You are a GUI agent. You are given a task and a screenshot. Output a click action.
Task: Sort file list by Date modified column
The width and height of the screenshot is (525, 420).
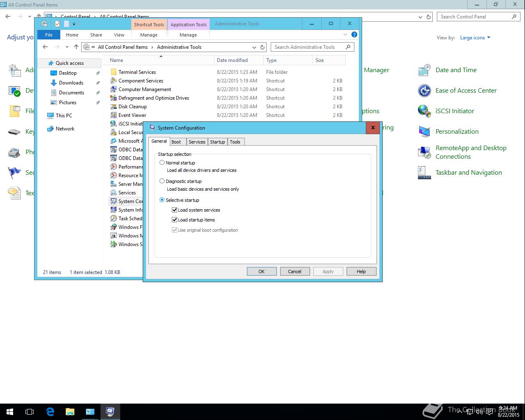[x=239, y=60]
